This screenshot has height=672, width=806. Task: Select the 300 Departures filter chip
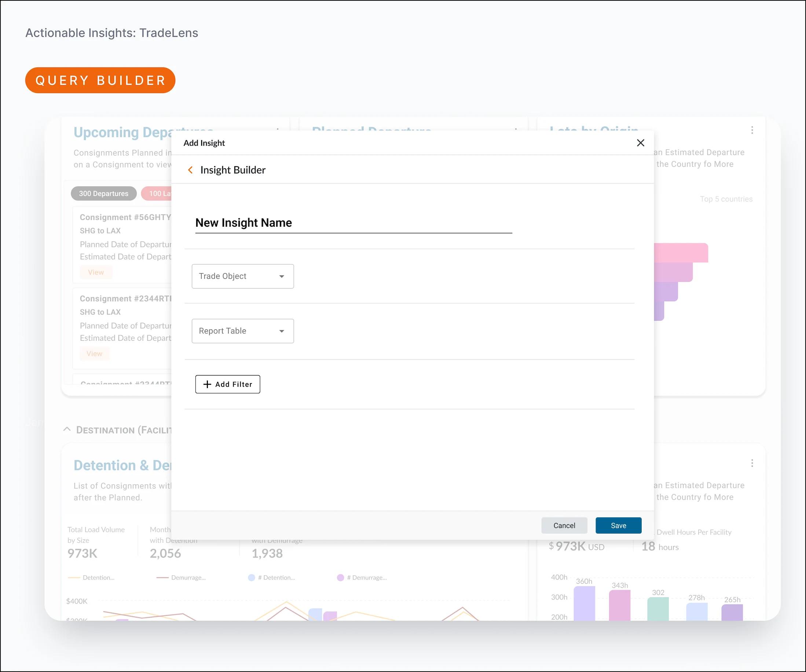[104, 194]
